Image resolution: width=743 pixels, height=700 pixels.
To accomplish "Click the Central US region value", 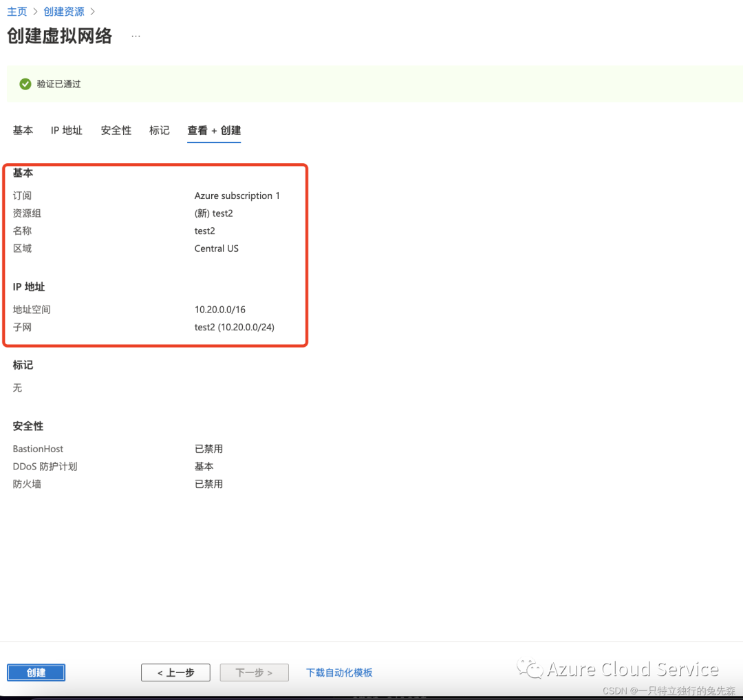I will (x=217, y=248).
